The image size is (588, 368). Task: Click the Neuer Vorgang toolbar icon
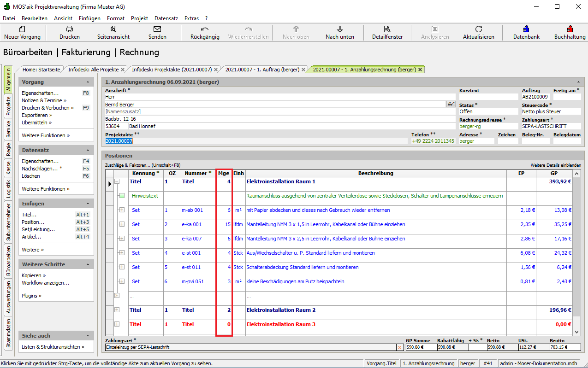pyautogui.click(x=22, y=29)
